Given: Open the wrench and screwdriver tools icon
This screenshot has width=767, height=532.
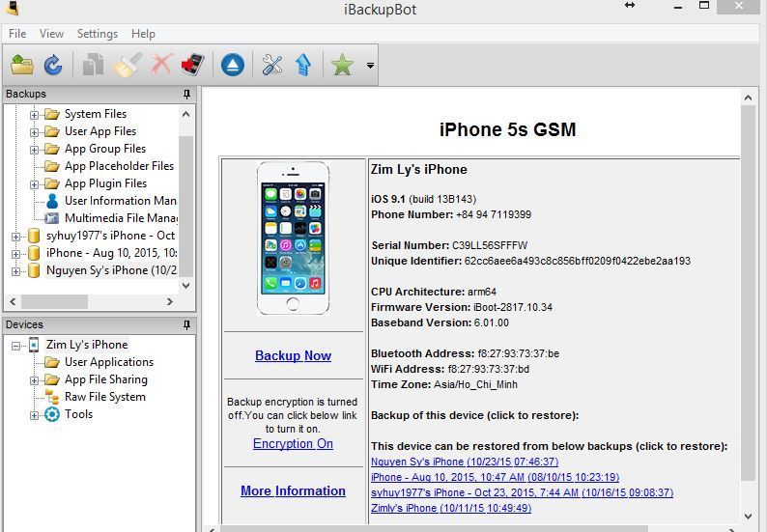Looking at the screenshot, I should (x=272, y=65).
